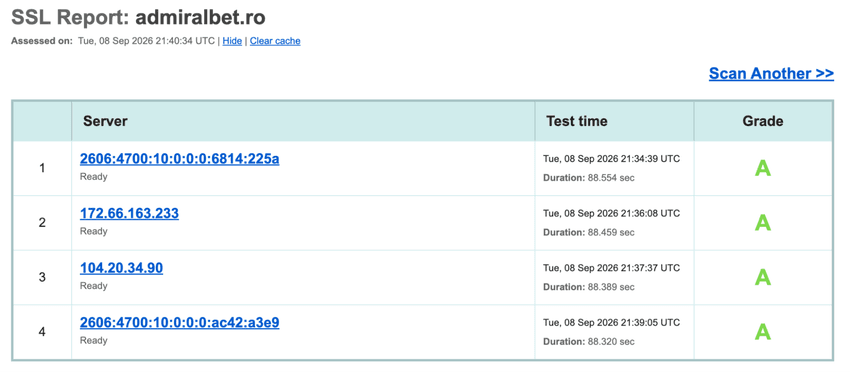This screenshot has width=850, height=374.
Task: Open the Scan Another link
Action: click(x=771, y=73)
